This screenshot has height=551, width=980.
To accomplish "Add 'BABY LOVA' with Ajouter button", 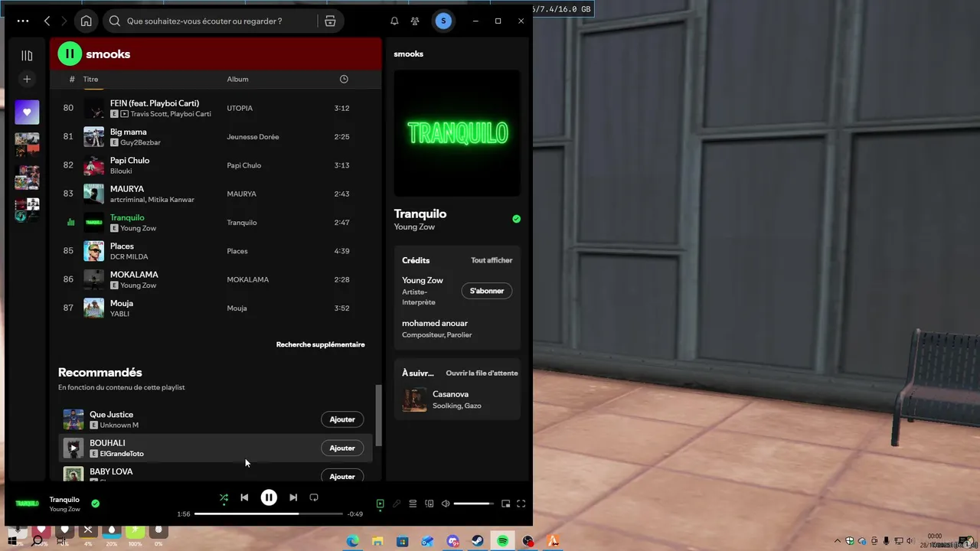I will point(342,476).
